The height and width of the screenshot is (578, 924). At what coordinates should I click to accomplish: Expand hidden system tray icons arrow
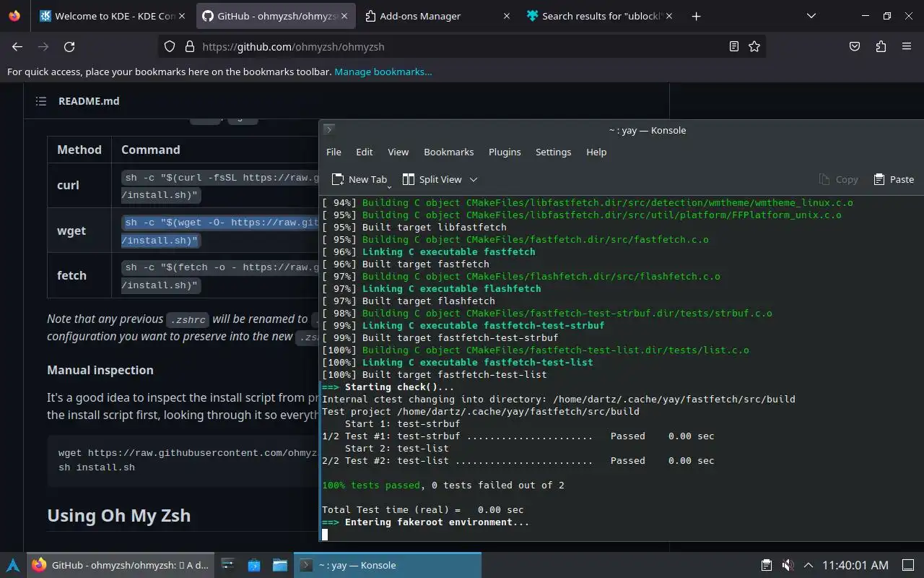click(808, 565)
